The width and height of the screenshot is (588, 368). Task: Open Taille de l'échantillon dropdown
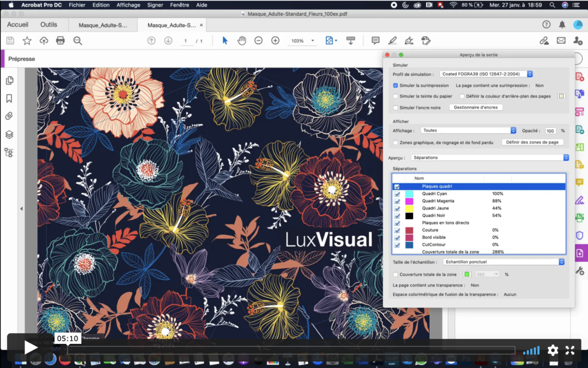[x=504, y=262]
